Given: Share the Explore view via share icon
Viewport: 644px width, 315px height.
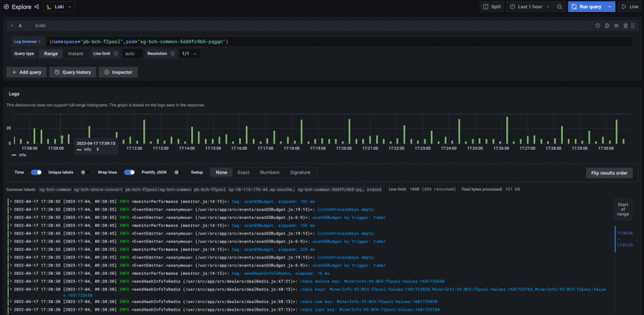Looking at the screenshot, I should click(37, 6).
